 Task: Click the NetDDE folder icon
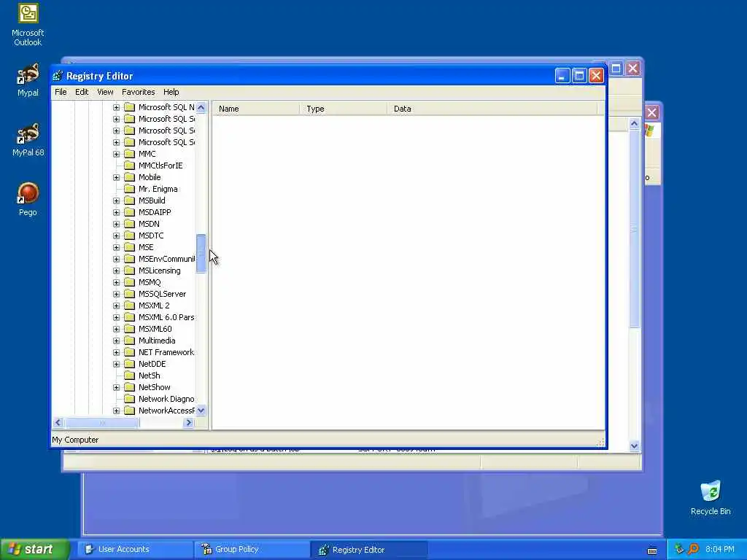(x=129, y=364)
